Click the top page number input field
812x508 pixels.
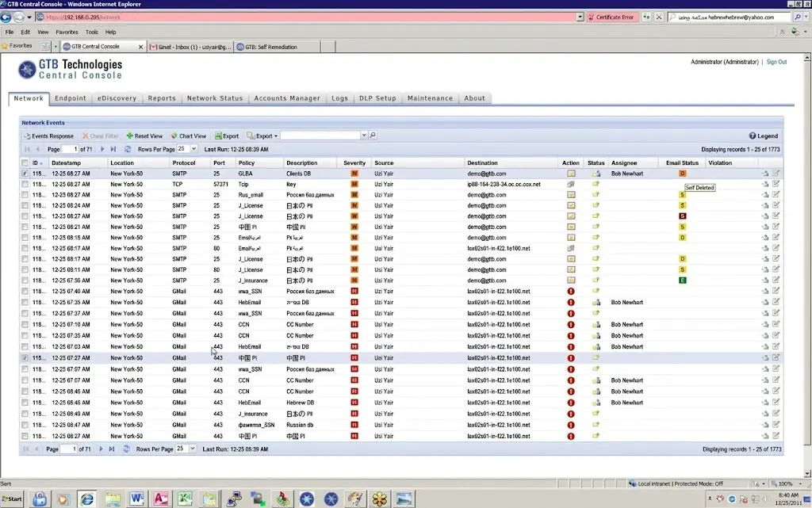(70, 149)
